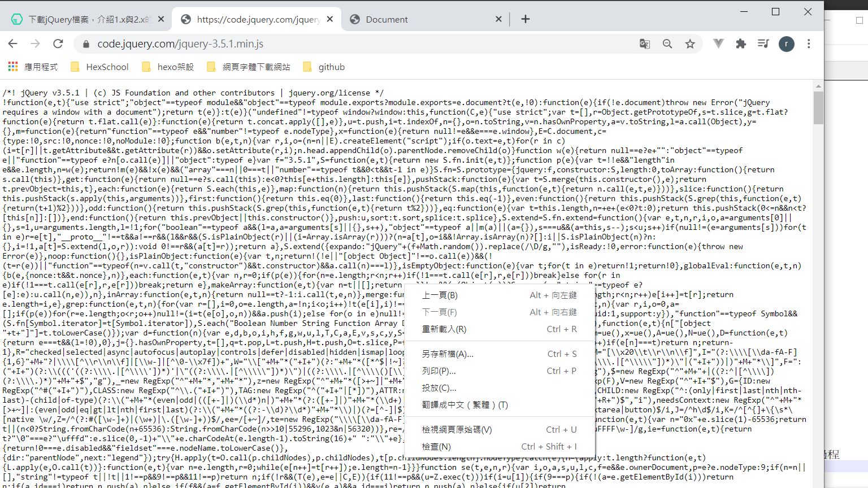
Task: Click the address bar URL field
Action: [x=362, y=43]
